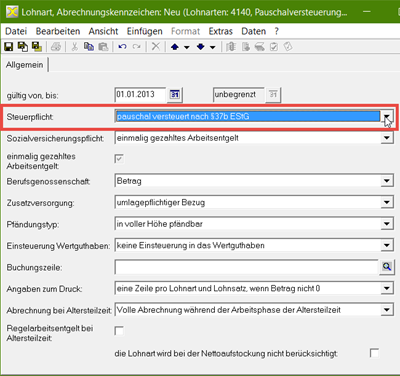This screenshot has height=376, width=400.
Task: Open the Extras menu
Action: coord(221,31)
